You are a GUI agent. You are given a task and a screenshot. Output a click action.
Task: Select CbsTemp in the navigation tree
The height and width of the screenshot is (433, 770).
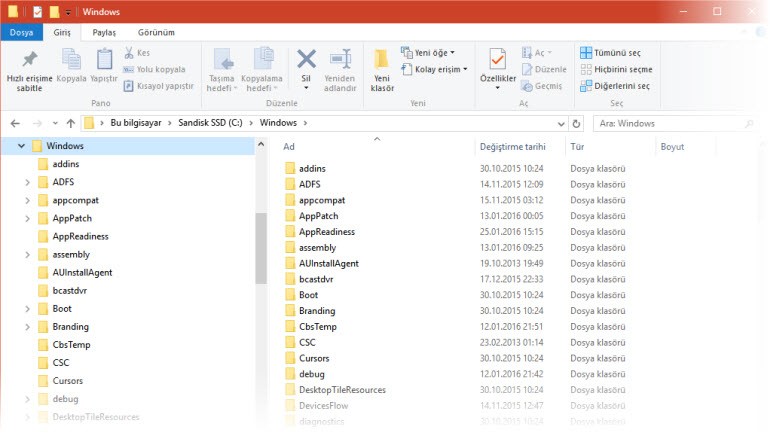click(71, 345)
